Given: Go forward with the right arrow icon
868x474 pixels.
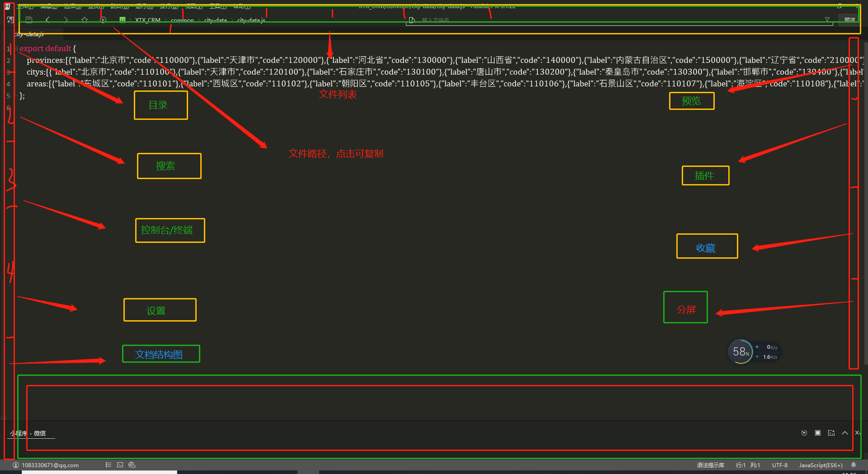Looking at the screenshot, I should 66,20.
